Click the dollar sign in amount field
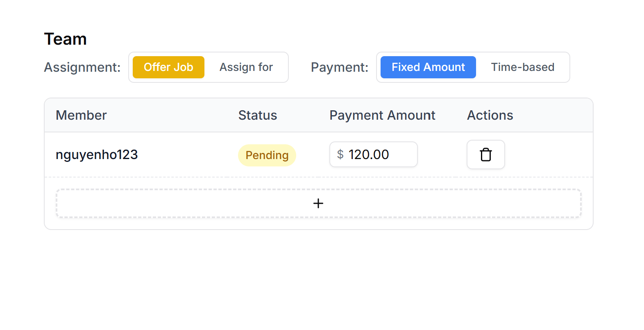Image resolution: width=644 pixels, height=330 pixels. click(340, 155)
